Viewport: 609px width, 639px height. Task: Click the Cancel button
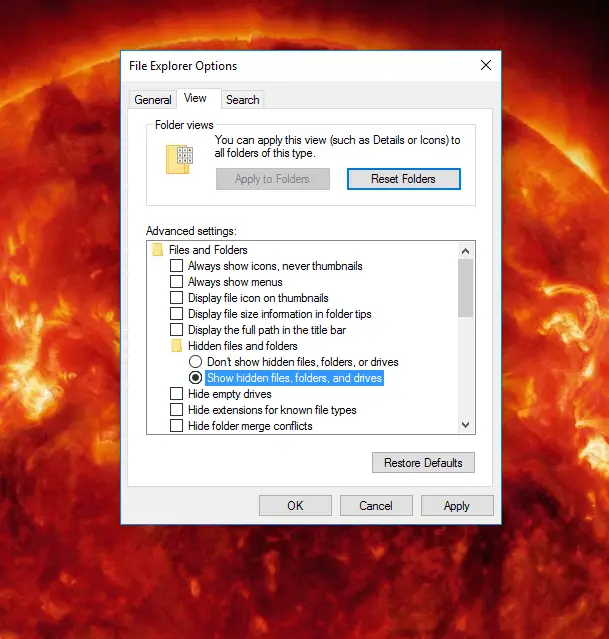point(376,506)
